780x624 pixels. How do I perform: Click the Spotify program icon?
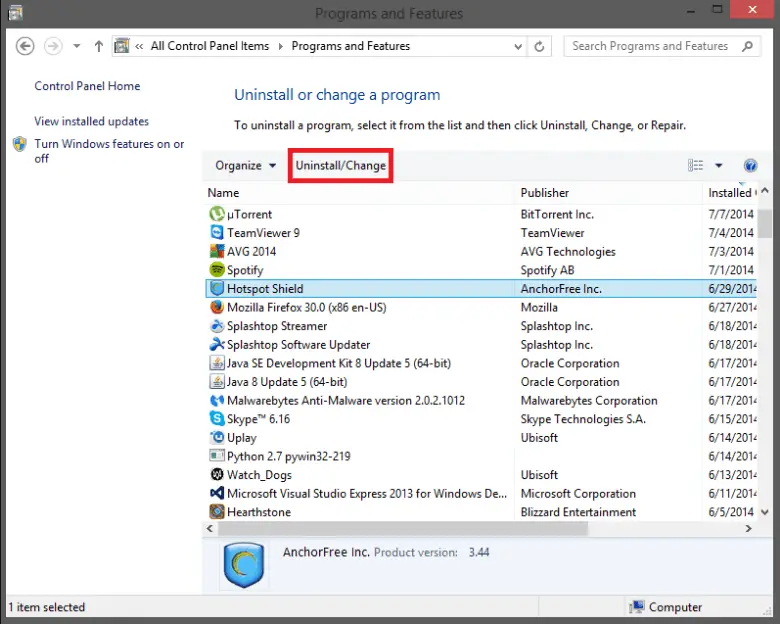click(217, 270)
